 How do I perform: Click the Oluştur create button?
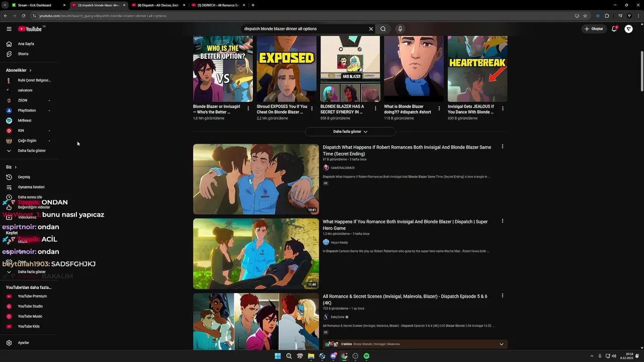tap(594, 29)
